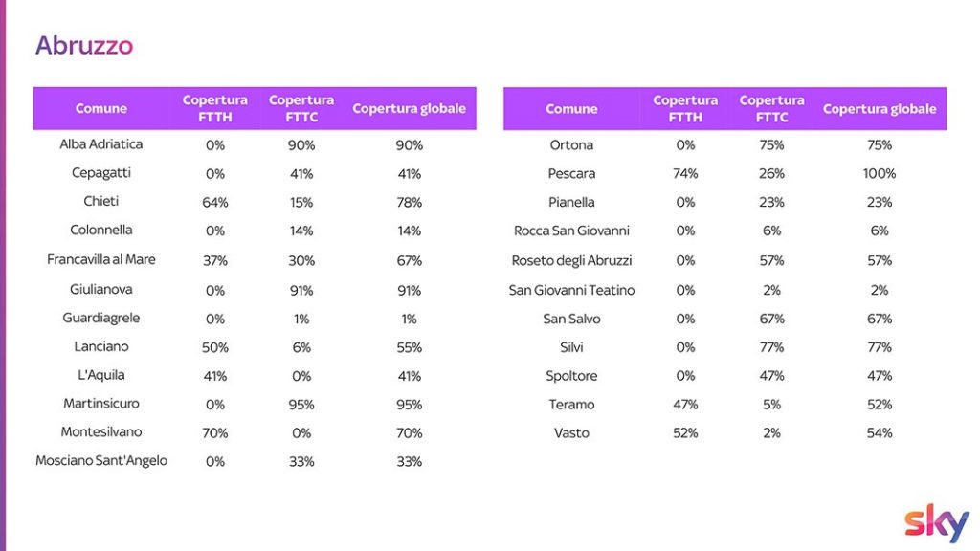Image resolution: width=980 pixels, height=551 pixels.
Task: Click the Chieti comune cell
Action: click(101, 202)
